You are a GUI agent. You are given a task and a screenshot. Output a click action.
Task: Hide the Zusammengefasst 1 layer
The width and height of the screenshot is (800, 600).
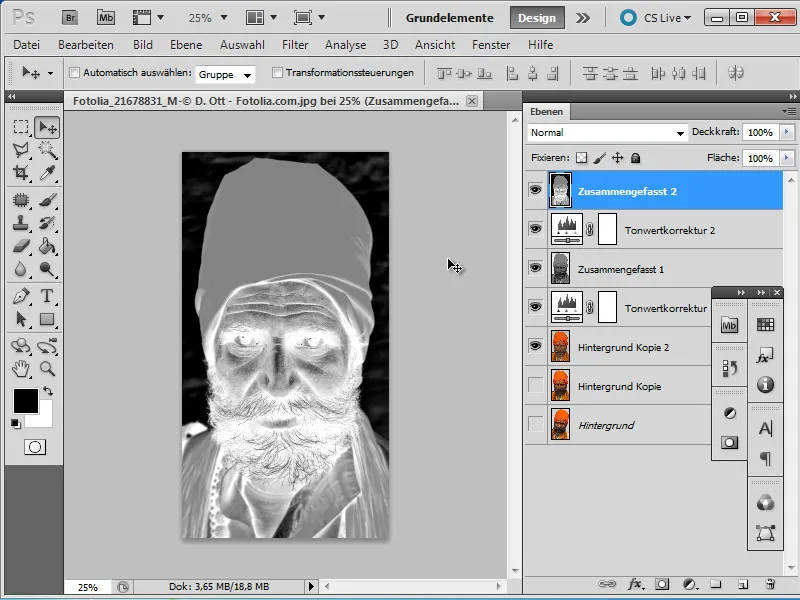coord(535,268)
